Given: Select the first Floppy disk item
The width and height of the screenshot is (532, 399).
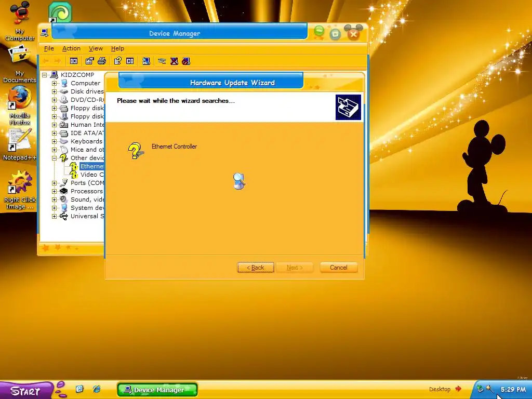Looking at the screenshot, I should [87, 108].
